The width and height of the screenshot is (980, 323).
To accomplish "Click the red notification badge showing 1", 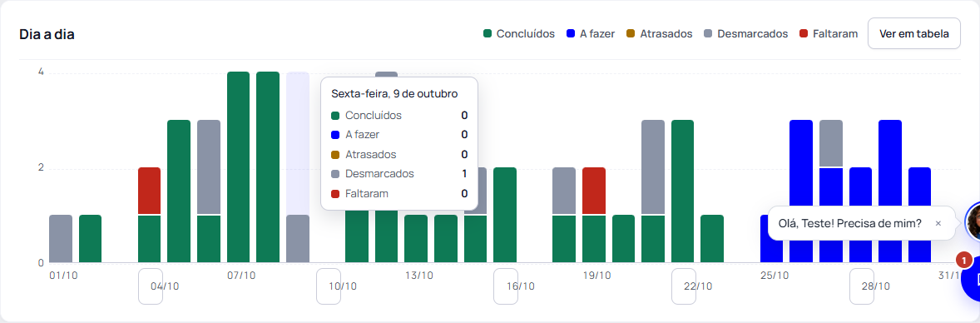I will click(x=964, y=259).
